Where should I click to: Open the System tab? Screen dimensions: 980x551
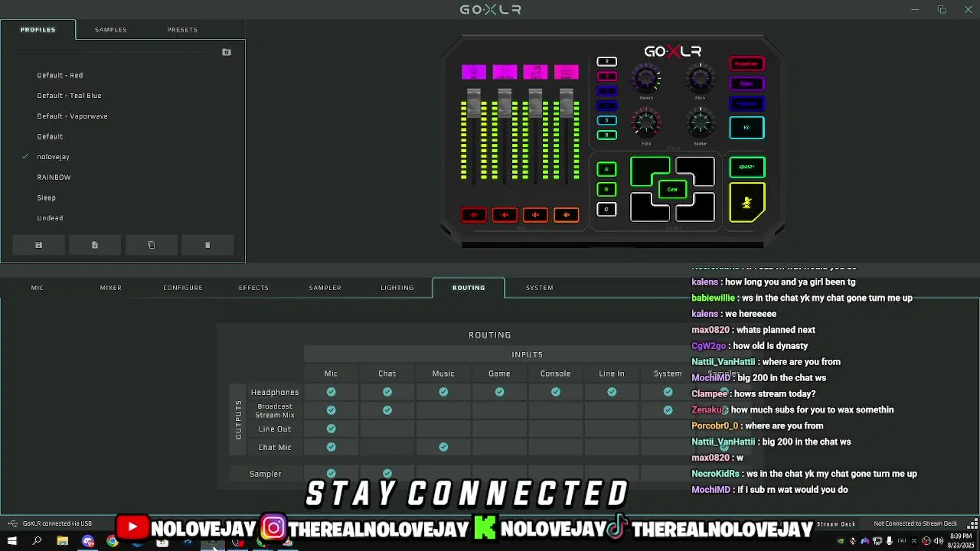[x=540, y=288]
